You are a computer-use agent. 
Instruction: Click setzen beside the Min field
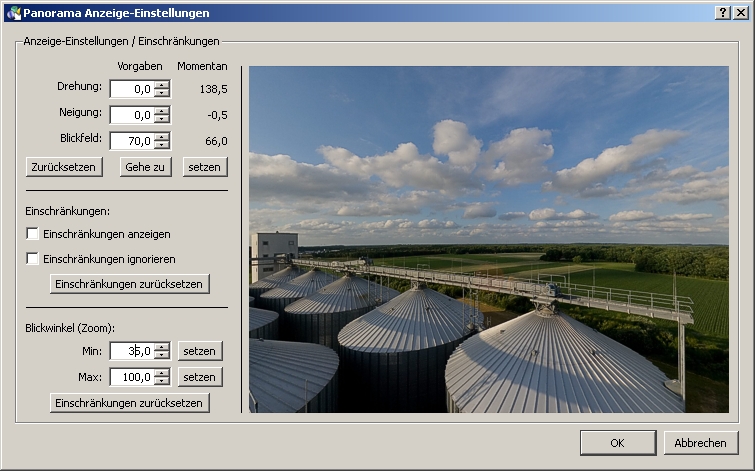click(x=200, y=351)
